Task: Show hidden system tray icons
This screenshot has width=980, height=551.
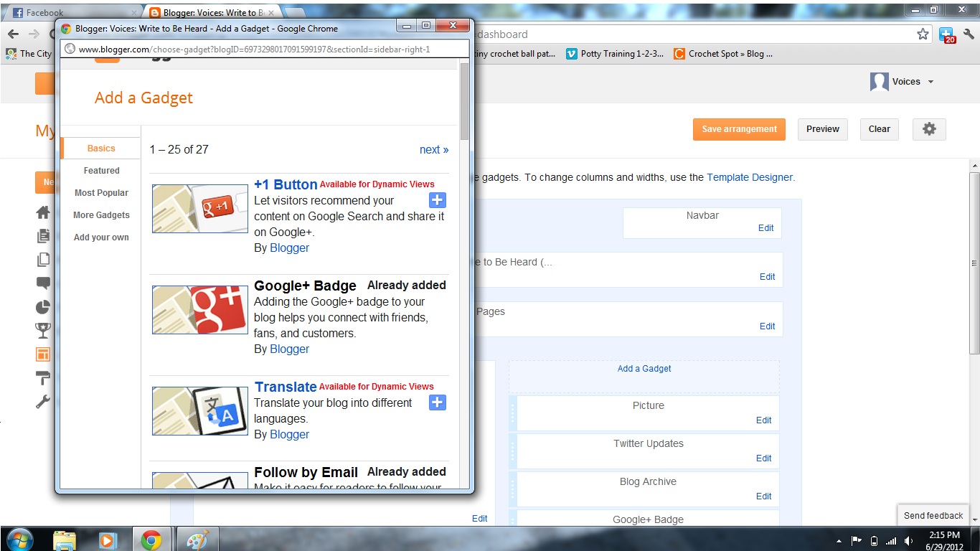Action: coord(839,541)
